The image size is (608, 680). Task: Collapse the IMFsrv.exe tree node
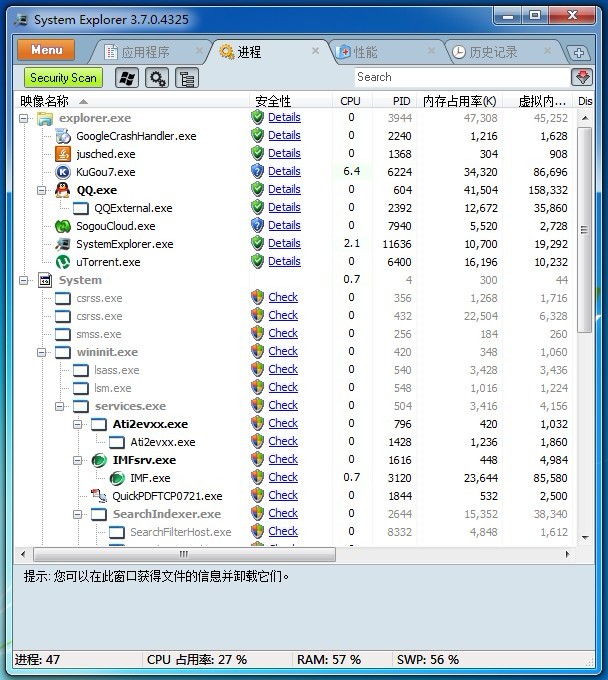point(78,460)
